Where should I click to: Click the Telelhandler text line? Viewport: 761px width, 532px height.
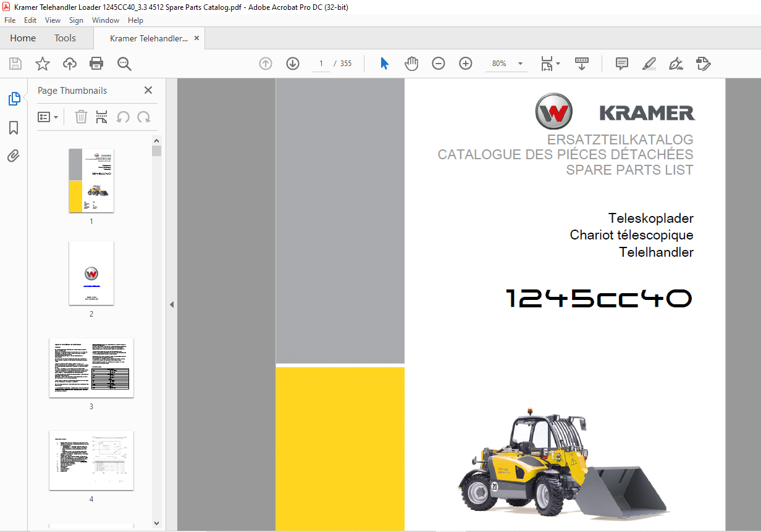coord(657,252)
